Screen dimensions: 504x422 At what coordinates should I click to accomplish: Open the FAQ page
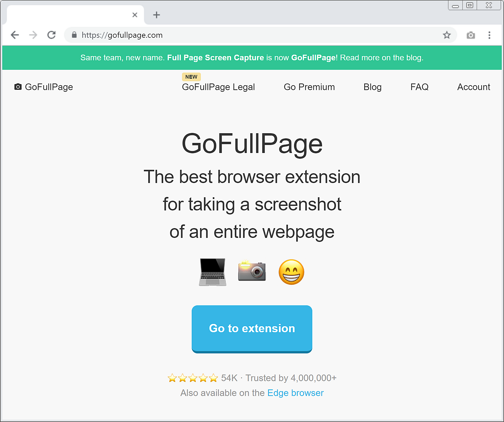pyautogui.click(x=419, y=87)
